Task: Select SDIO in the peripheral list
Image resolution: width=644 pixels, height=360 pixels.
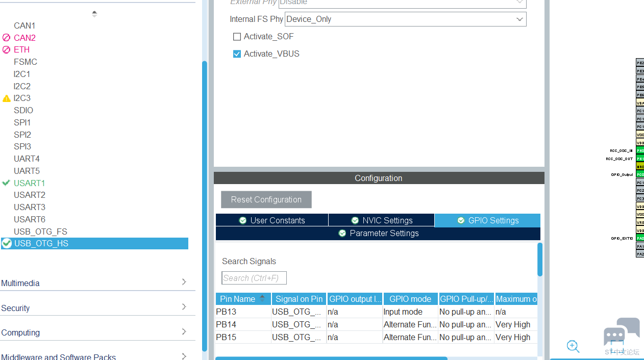Action: click(23, 110)
